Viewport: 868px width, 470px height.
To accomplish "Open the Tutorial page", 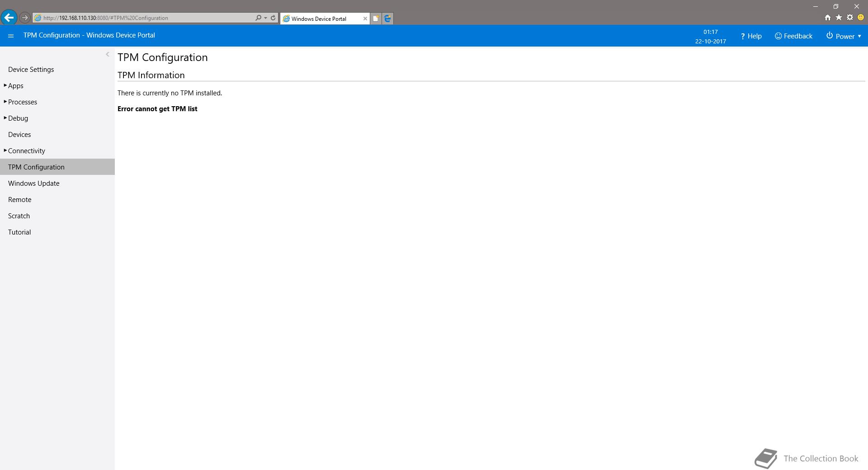I will click(x=19, y=232).
